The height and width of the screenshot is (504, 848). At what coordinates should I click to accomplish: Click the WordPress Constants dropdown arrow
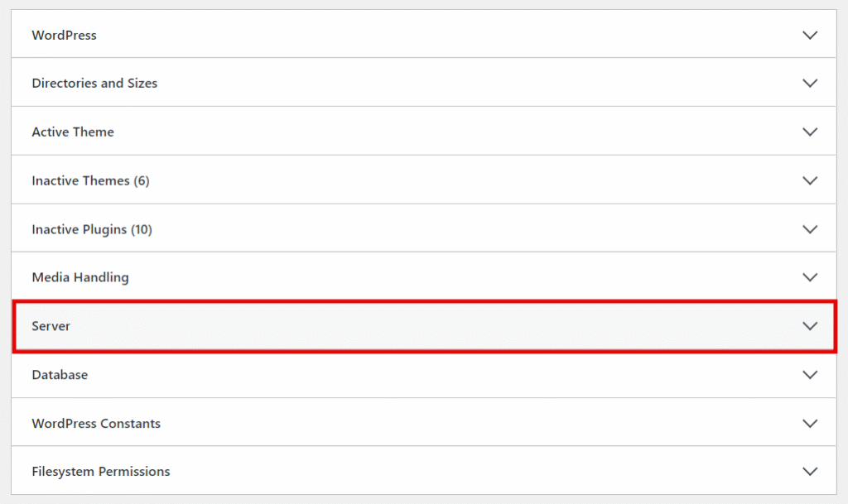pos(810,423)
